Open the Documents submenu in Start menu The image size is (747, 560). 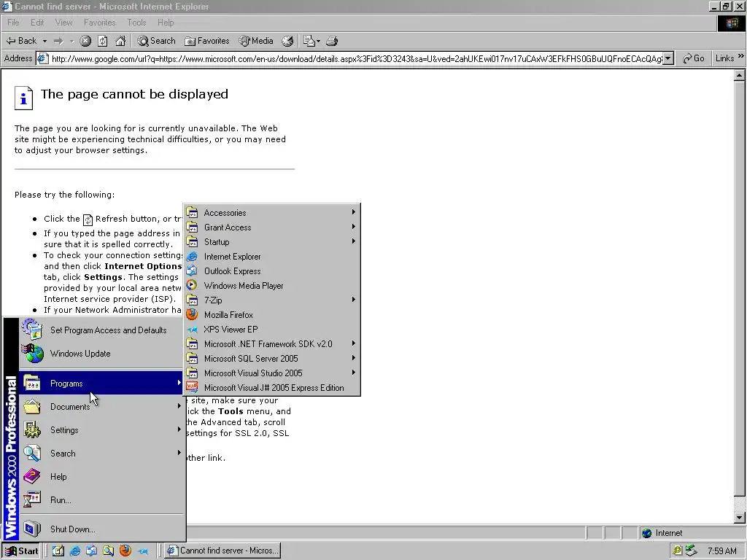tap(101, 407)
